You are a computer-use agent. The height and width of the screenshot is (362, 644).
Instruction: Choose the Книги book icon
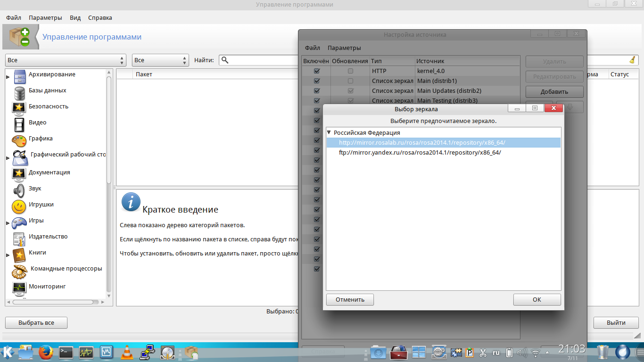pyautogui.click(x=19, y=255)
